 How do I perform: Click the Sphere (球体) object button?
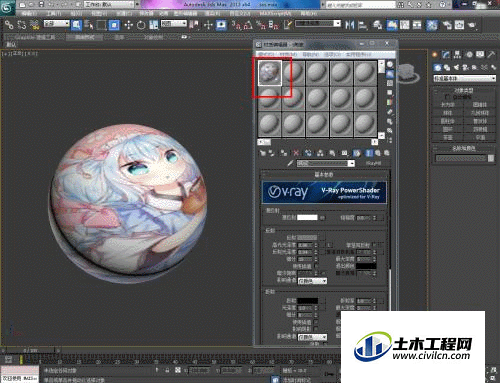tap(448, 113)
